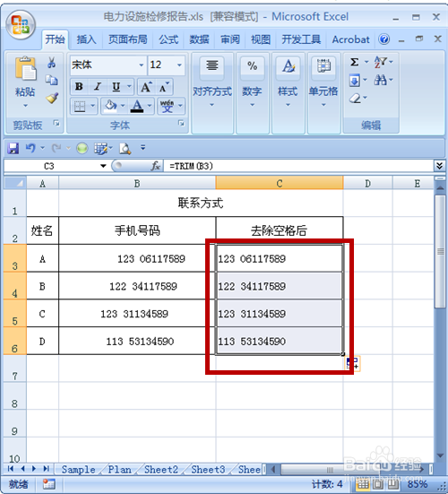Screen dimensions: 448x494
Task: Apply fill color bucket
Action: point(110,106)
